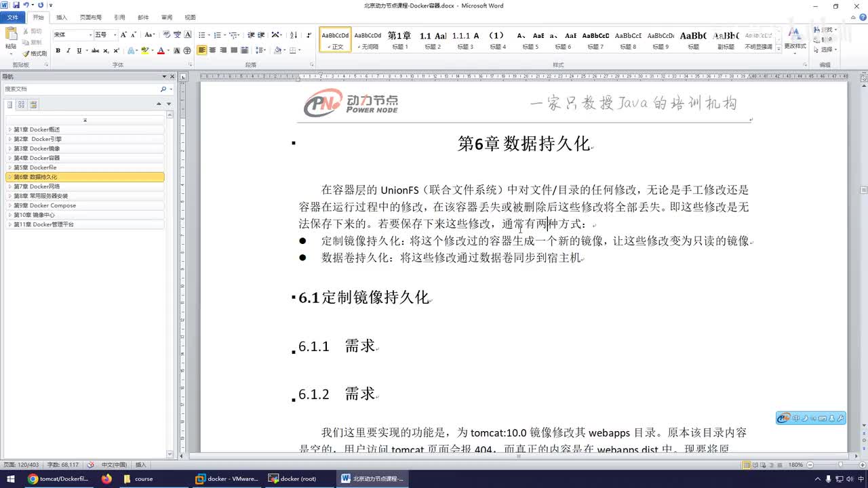This screenshot has width=868, height=488.
Task: Open the Change Case (Aa) dropdown
Action: click(x=150, y=35)
